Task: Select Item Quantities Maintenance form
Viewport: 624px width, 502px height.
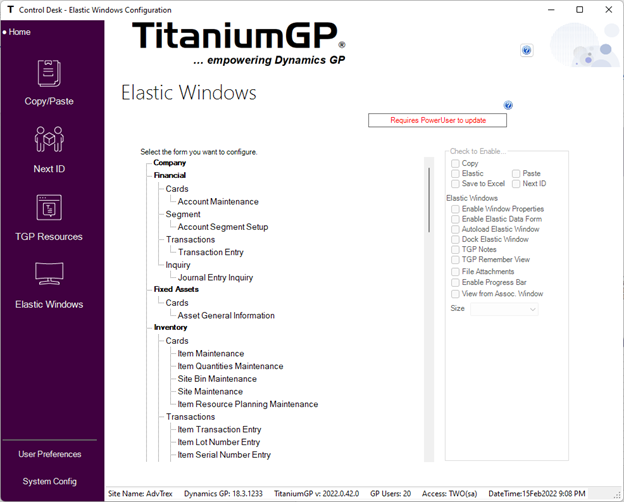Action: click(x=230, y=366)
